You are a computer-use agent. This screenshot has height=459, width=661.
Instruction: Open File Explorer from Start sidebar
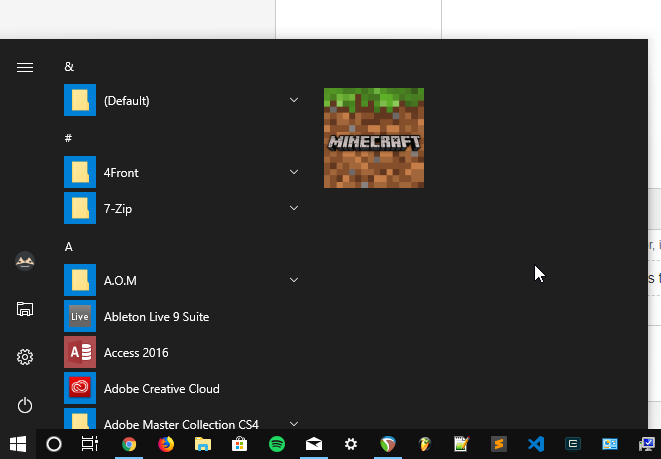[x=25, y=309]
